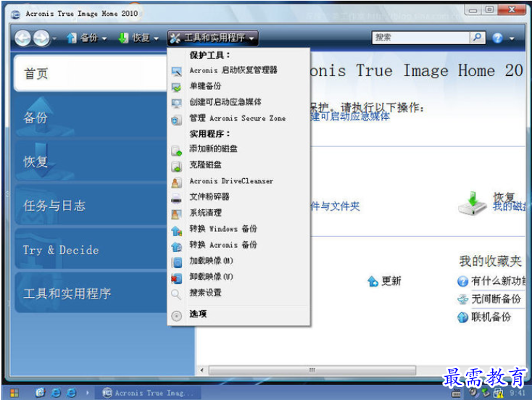Click the 转换 Acronis 备份 icon

tap(176, 246)
